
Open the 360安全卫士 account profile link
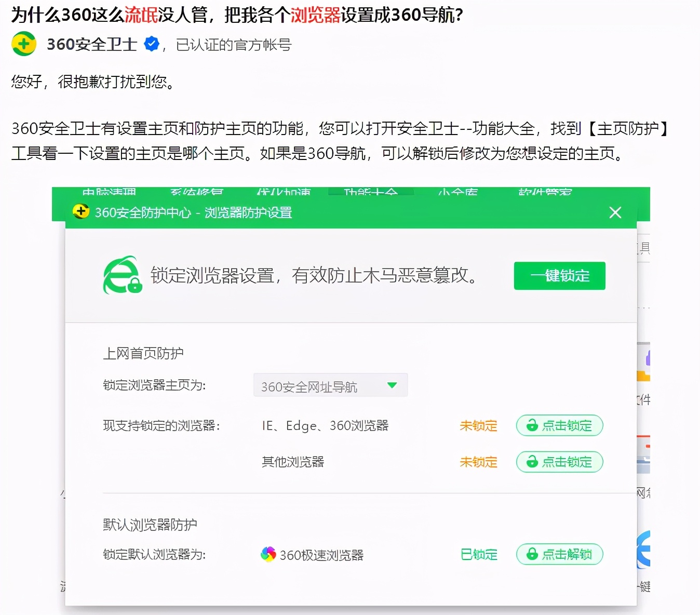(x=91, y=44)
